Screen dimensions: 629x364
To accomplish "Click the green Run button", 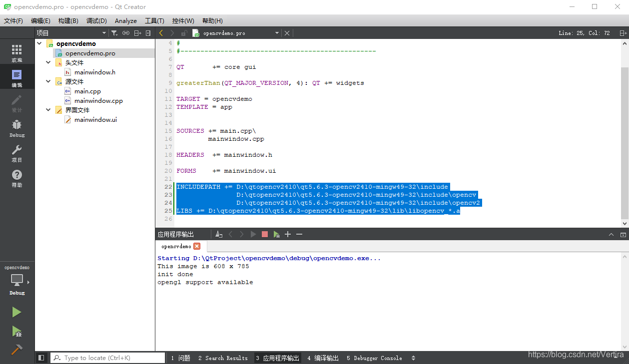I will [17, 312].
